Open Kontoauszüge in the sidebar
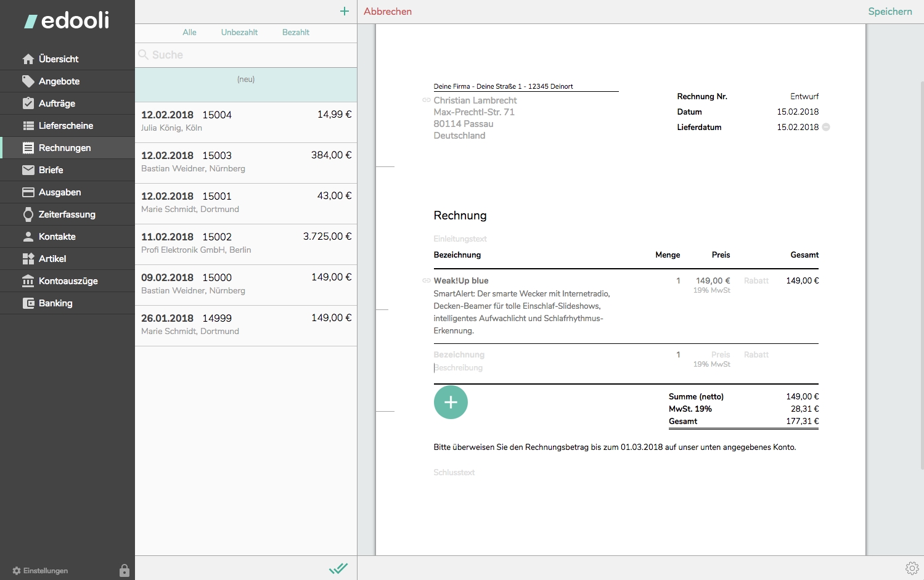Viewport: 924px width, 580px height. click(67, 281)
